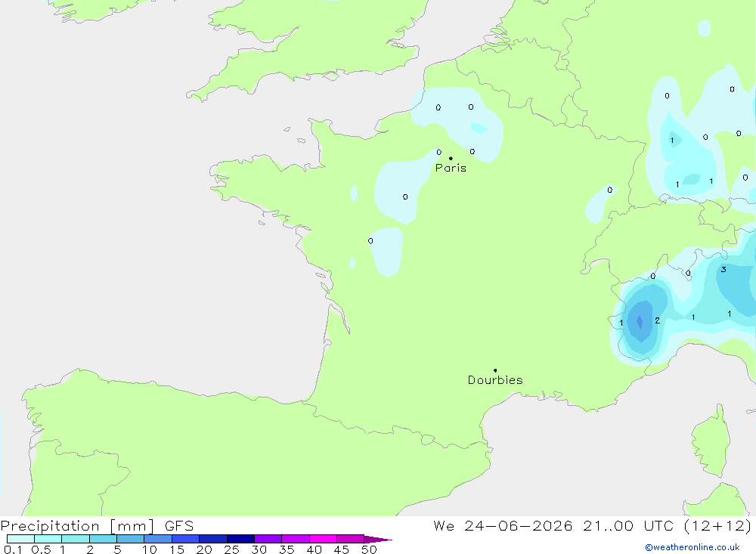Click the '(12+12)' forecast run text
The width and height of the screenshot is (756, 554).
717,525
